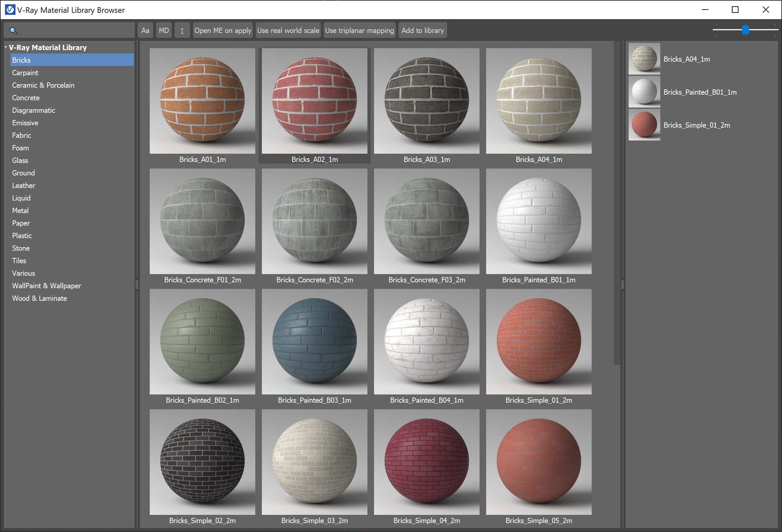
Task: Select the Bricks_Simple_01_2m recent material icon
Action: point(644,125)
